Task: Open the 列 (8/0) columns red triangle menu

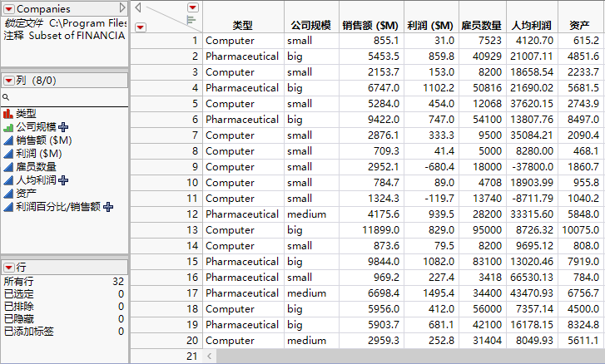Action: (x=8, y=81)
